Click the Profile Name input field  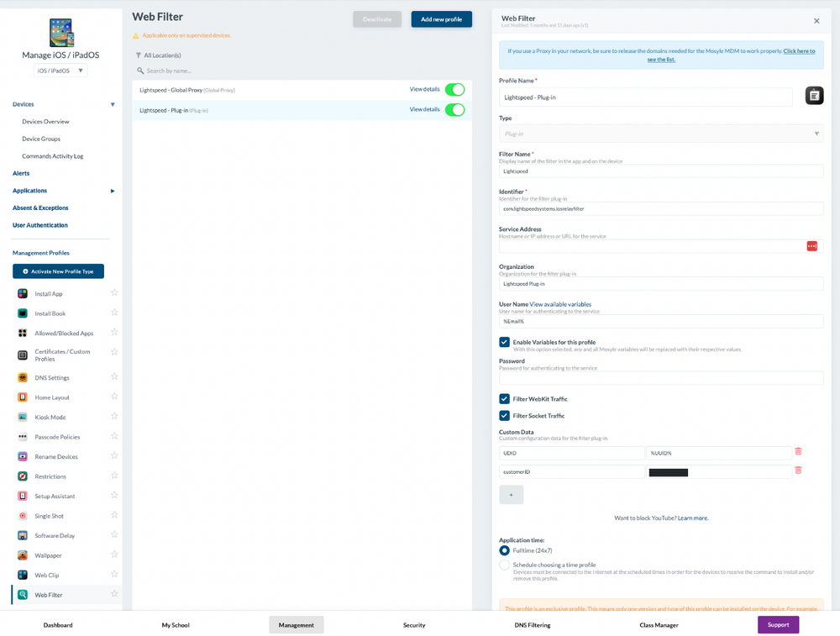(645, 97)
